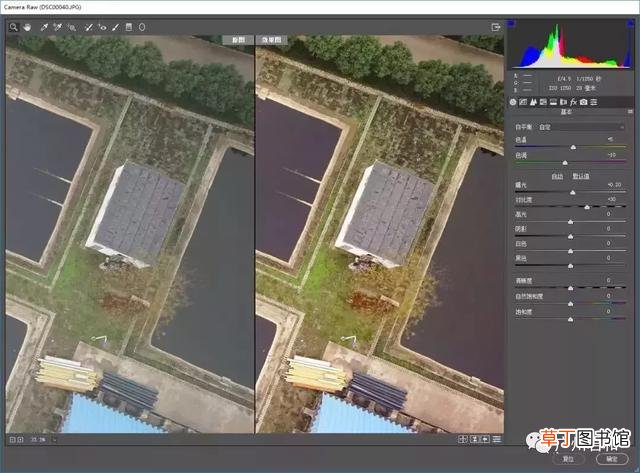Select the Color Sampler tool

coord(58,27)
